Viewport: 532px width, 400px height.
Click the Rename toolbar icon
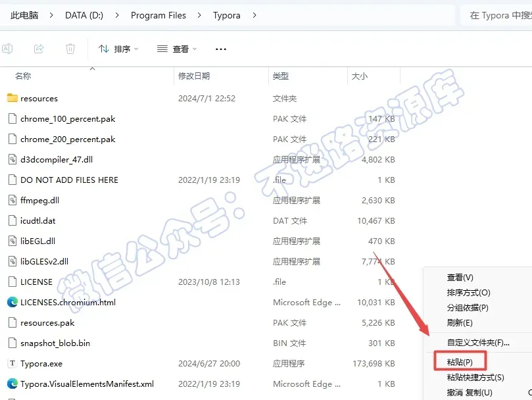coord(7,49)
